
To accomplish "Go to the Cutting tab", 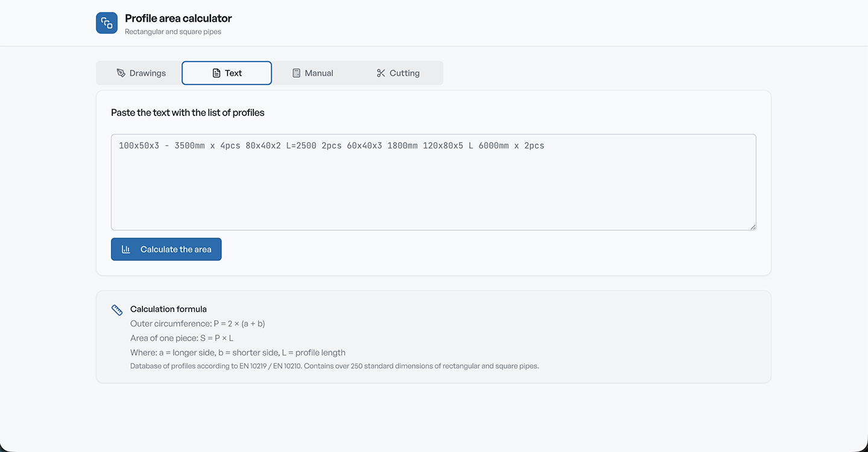I will 398,73.
